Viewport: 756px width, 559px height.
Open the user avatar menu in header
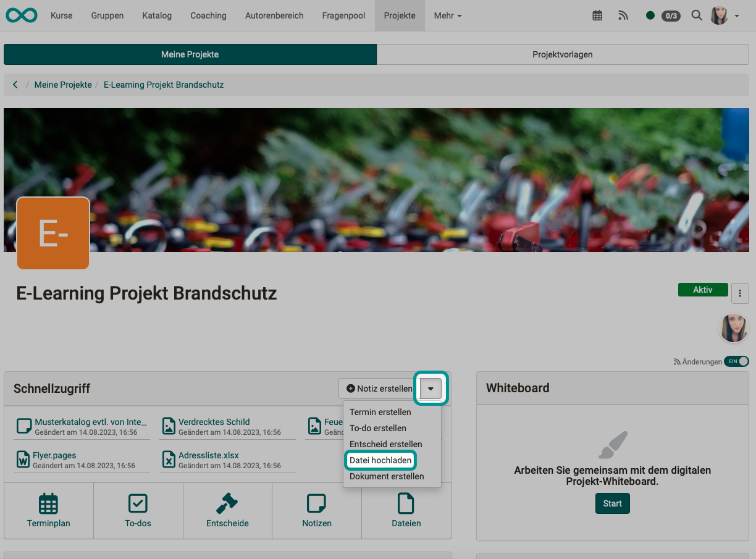pos(724,16)
